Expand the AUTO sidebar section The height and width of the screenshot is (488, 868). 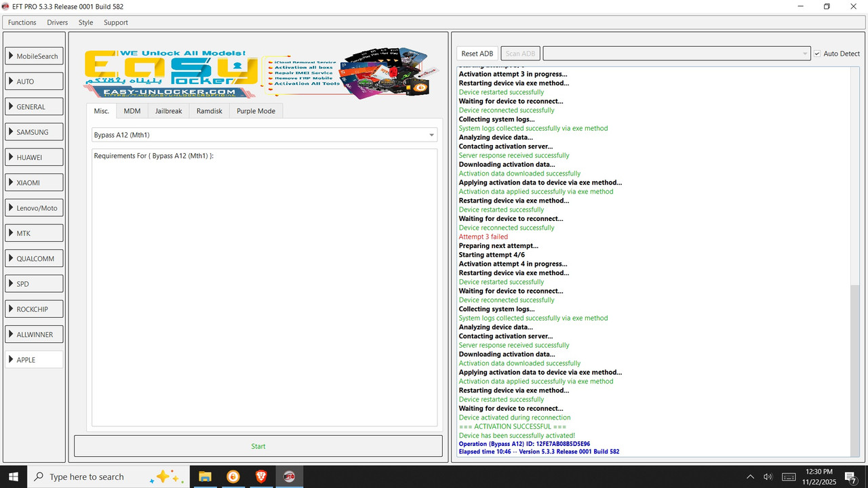point(35,81)
